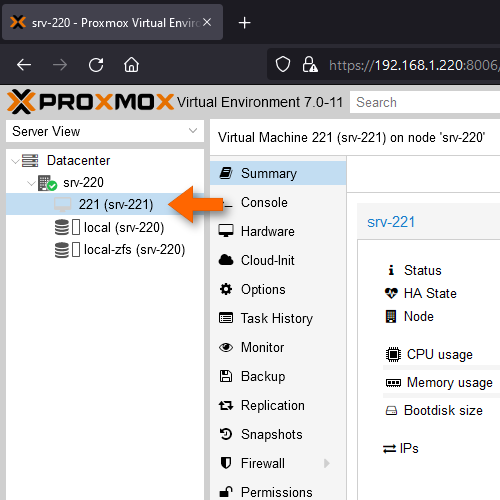Click the Summary book icon
Image resolution: width=500 pixels, height=500 pixels.
(226, 173)
